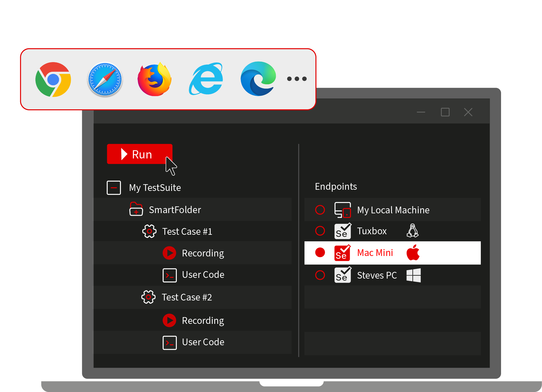Screen dimensions: 542x392
Task: Click the Linux penguin icon beside Tuxbox
Action: (x=413, y=230)
